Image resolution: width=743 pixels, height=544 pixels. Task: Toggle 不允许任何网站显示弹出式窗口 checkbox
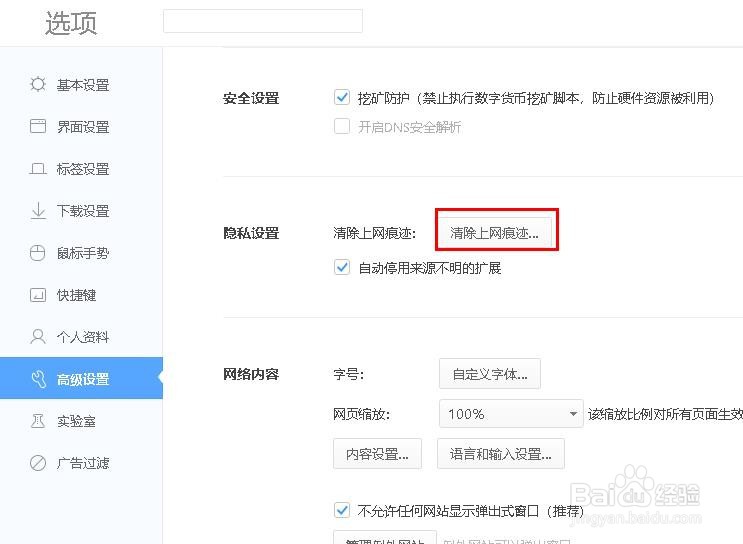click(342, 510)
